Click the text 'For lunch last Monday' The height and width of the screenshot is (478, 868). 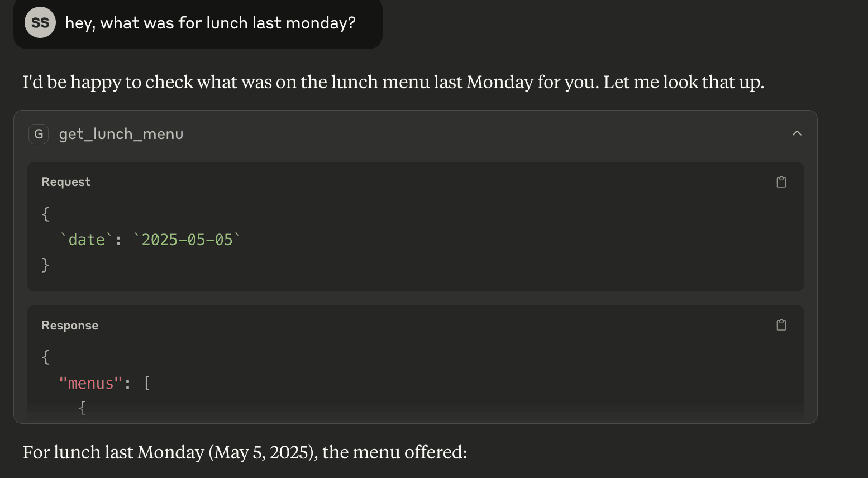tap(113, 452)
